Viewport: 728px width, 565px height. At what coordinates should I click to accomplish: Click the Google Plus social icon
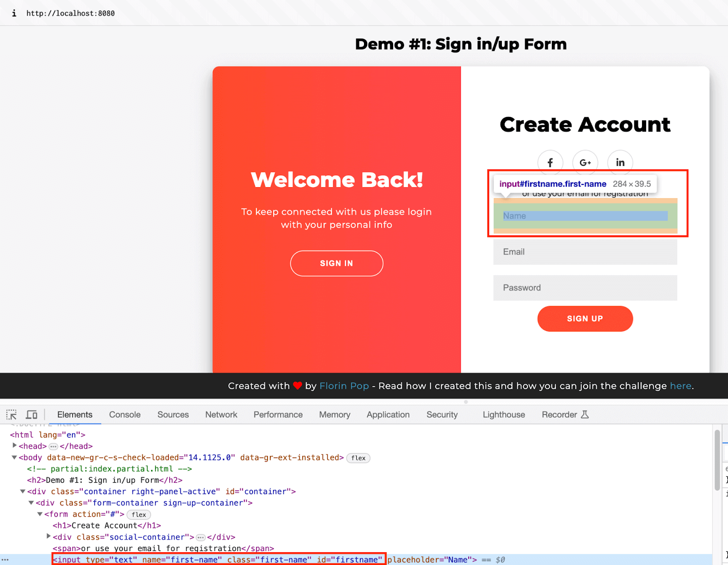click(585, 162)
